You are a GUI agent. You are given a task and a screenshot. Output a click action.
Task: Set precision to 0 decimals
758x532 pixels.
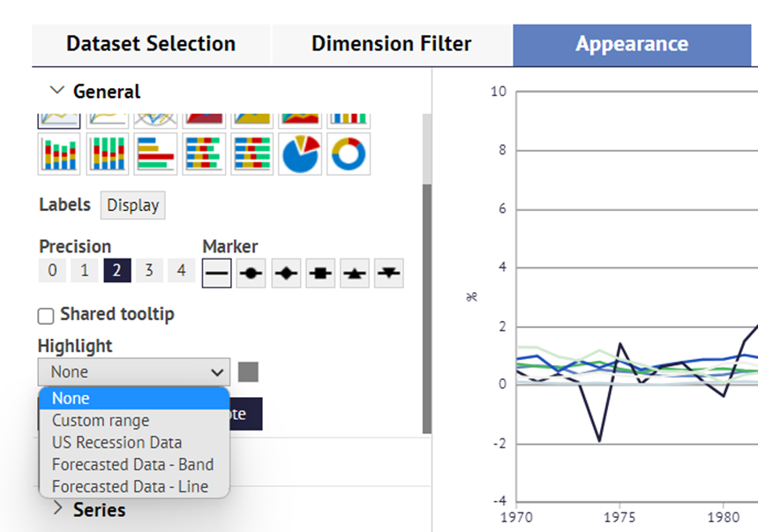tap(52, 270)
